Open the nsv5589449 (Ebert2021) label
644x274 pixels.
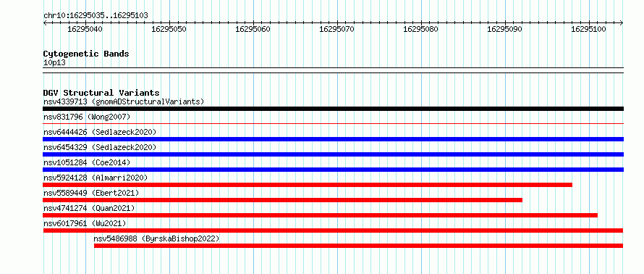(91, 193)
